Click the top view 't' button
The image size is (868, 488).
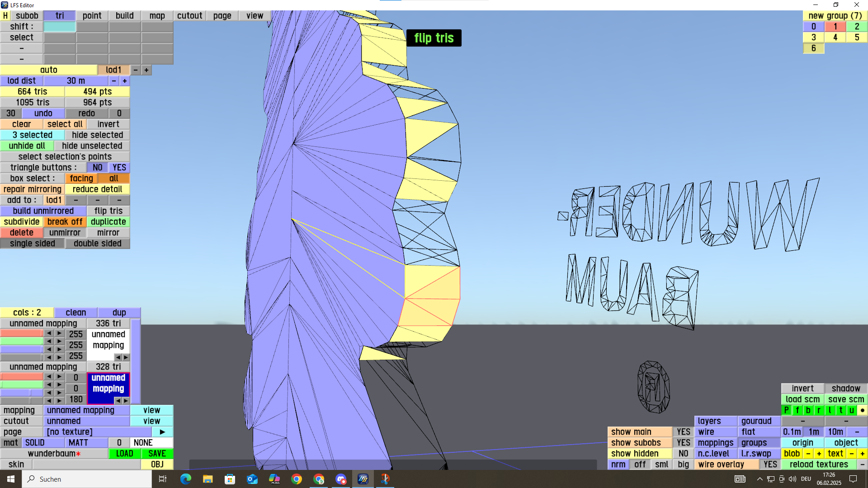[840, 410]
